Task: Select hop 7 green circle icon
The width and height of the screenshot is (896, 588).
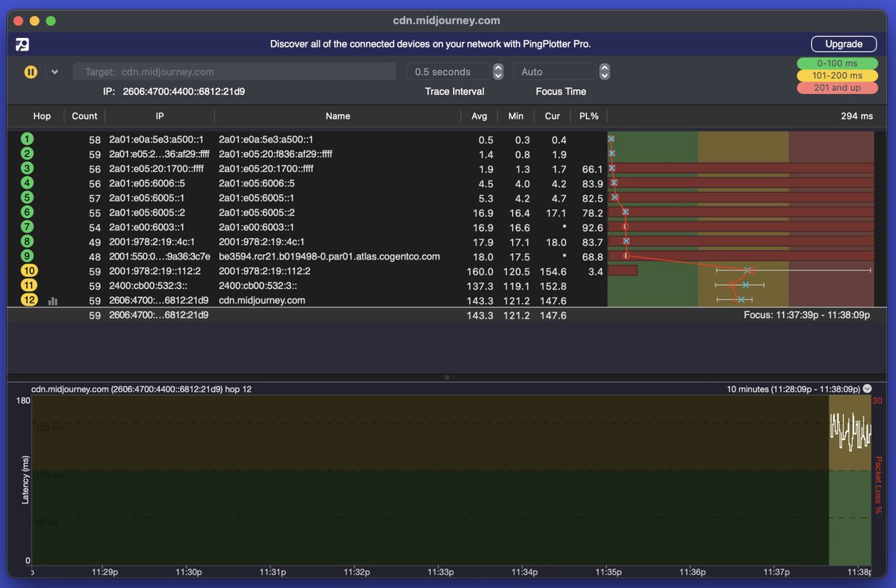Action: tap(28, 227)
